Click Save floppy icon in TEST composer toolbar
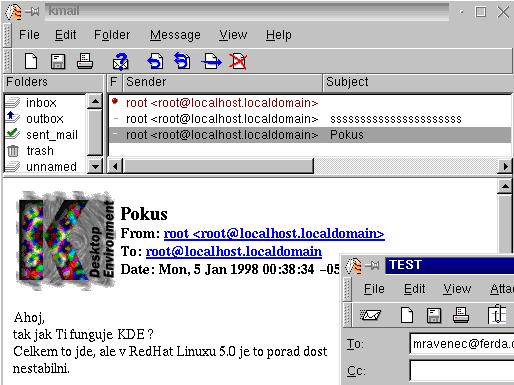Image resolution: width=514 pixels, height=385 pixels. [x=434, y=315]
